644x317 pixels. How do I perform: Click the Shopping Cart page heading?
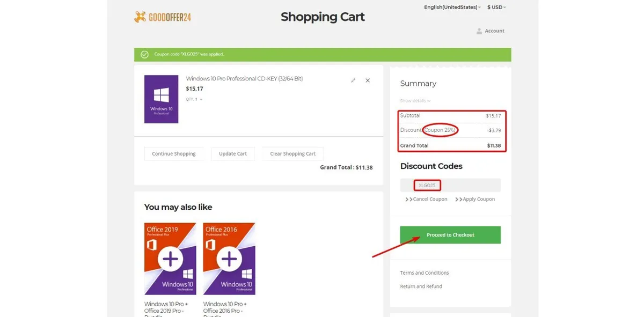(323, 17)
